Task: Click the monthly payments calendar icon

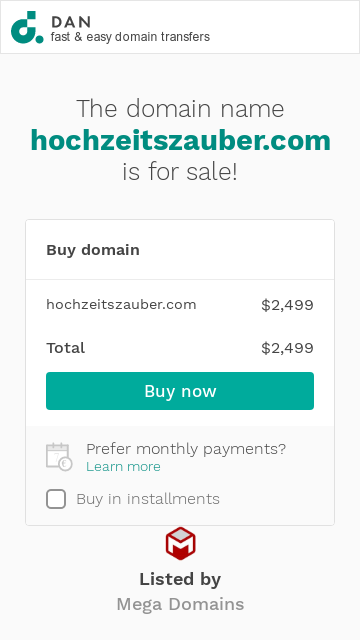Action: (x=59, y=457)
